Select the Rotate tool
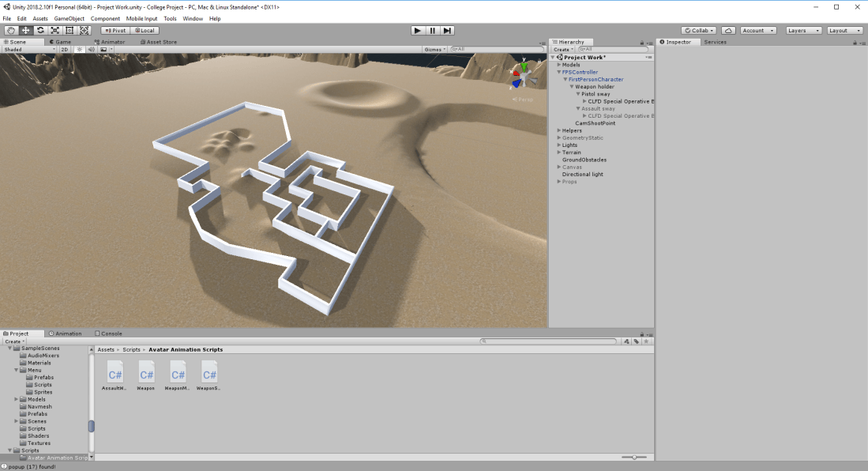The width and height of the screenshot is (868, 471). [40, 31]
